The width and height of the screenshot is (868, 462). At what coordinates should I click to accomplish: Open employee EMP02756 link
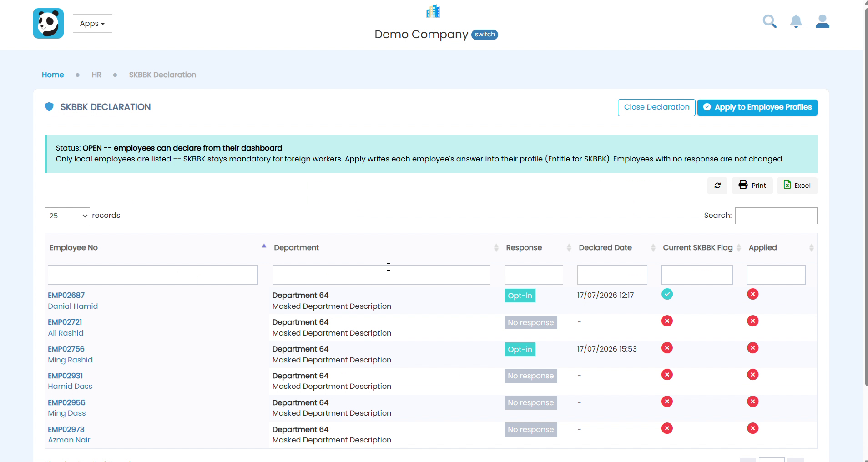click(x=66, y=349)
